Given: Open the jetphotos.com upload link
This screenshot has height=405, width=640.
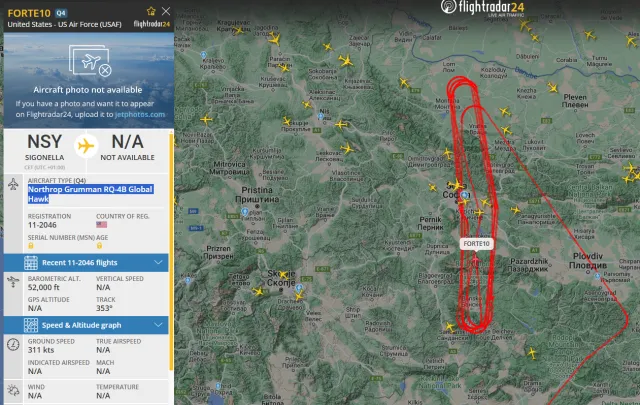Looking at the screenshot, I should [140, 114].
